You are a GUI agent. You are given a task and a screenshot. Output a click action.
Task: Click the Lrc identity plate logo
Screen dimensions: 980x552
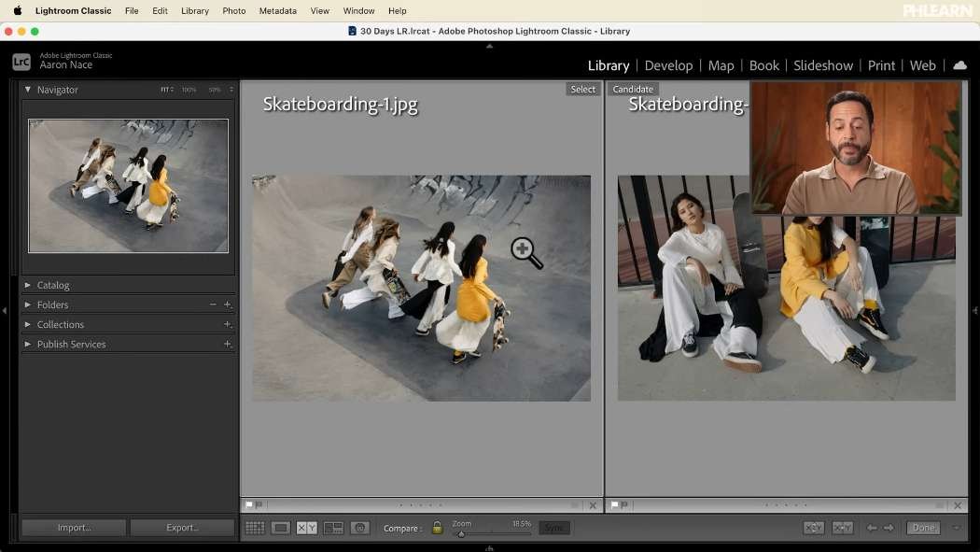coord(21,62)
